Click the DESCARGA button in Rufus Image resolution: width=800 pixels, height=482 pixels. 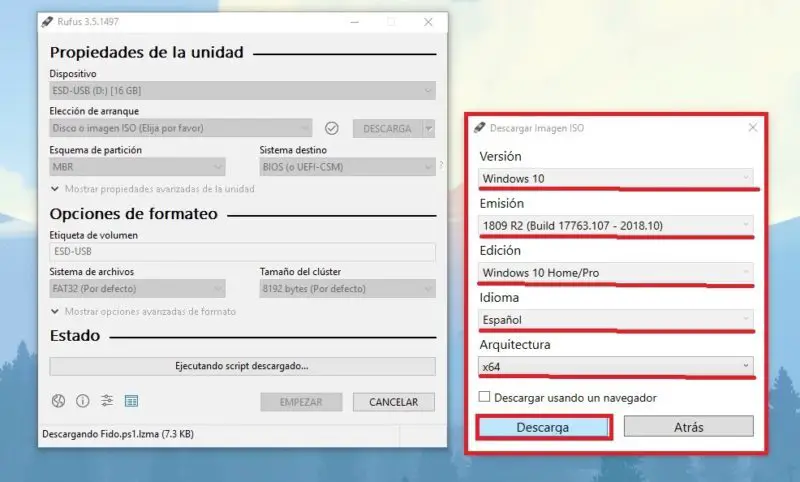388,129
